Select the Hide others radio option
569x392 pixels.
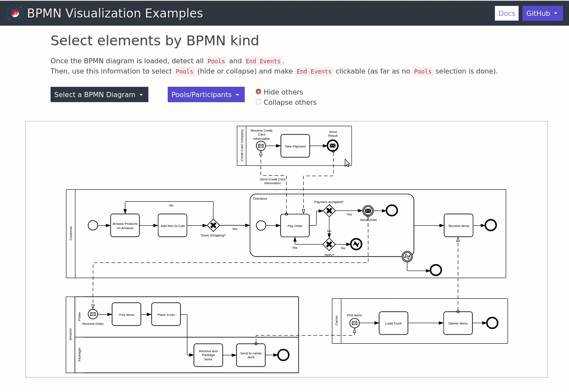click(258, 91)
